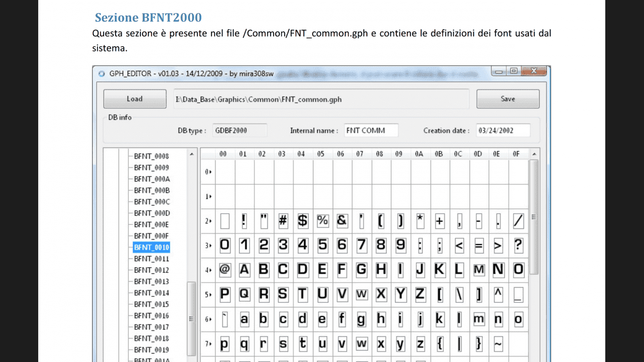Select the '@' glyph cell
This screenshot has height=362, width=644.
(x=224, y=270)
